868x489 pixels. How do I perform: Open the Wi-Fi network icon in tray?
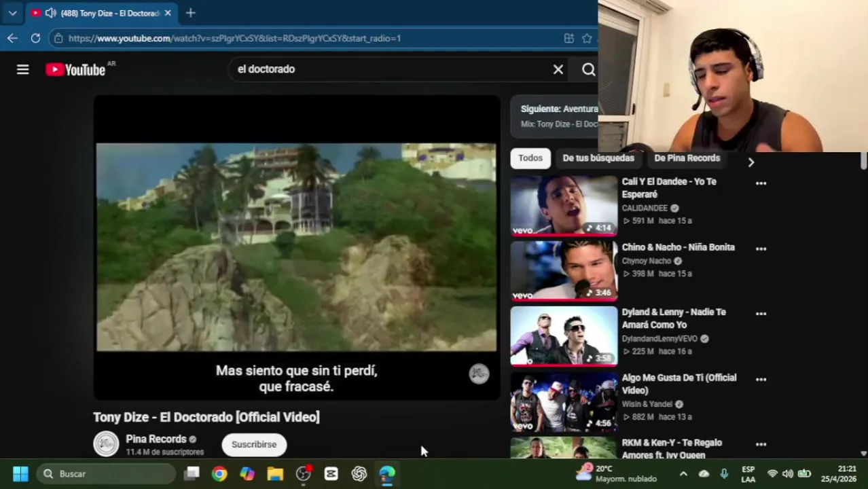[x=772, y=473]
